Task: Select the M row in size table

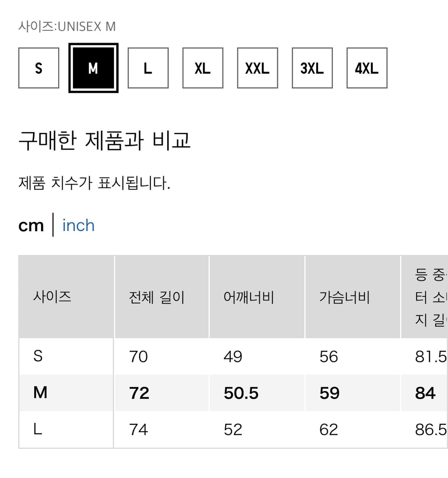Action: (x=40, y=393)
